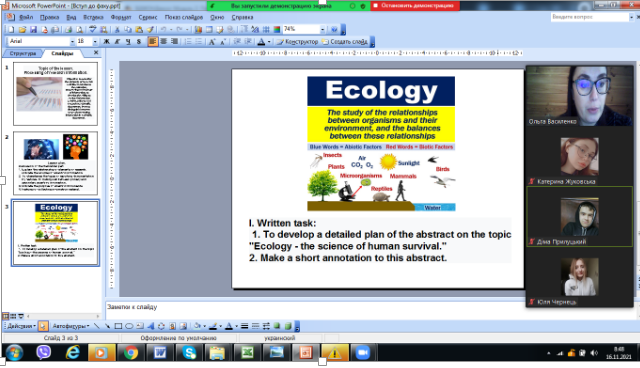Paste from clipboard using Paste icon
Viewport: 640px width, 368px height.
pos(139,29)
